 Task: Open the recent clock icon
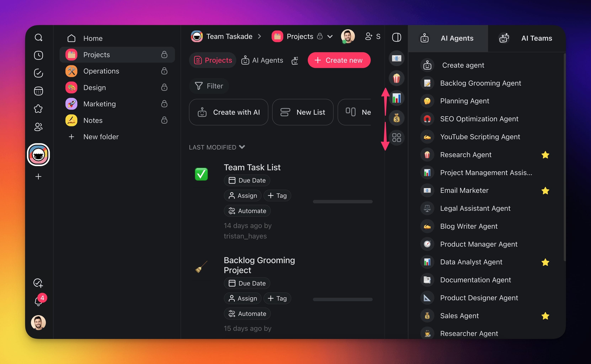38,55
